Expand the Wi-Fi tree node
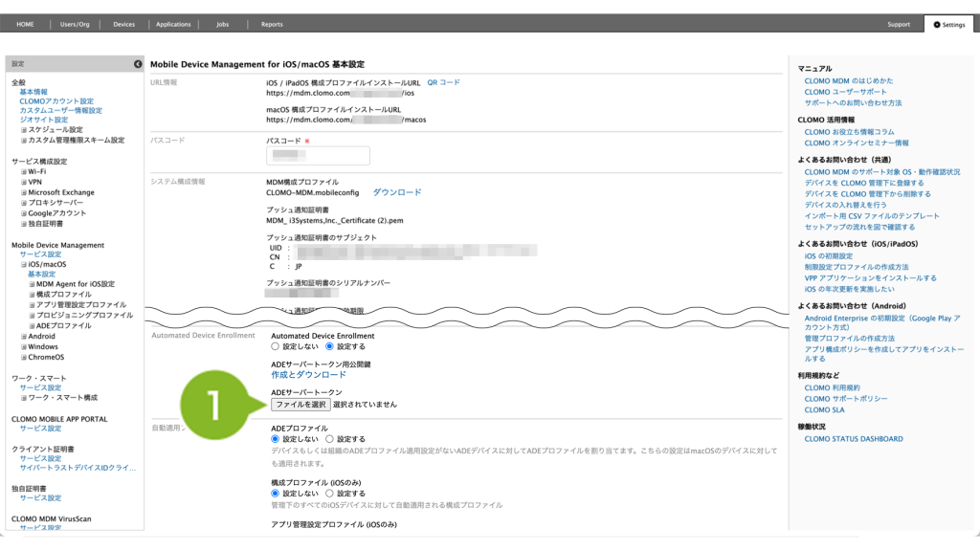The width and height of the screenshot is (980, 551). tap(24, 171)
